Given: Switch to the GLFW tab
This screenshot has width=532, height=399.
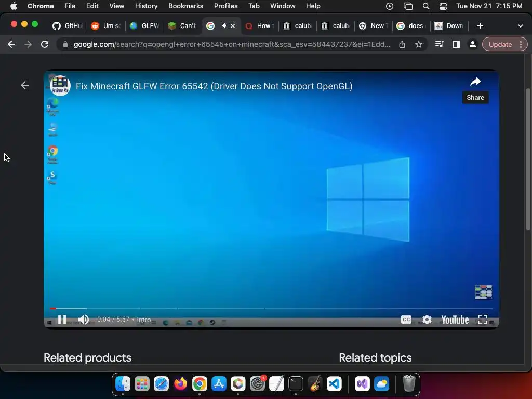Looking at the screenshot, I should click(x=145, y=26).
